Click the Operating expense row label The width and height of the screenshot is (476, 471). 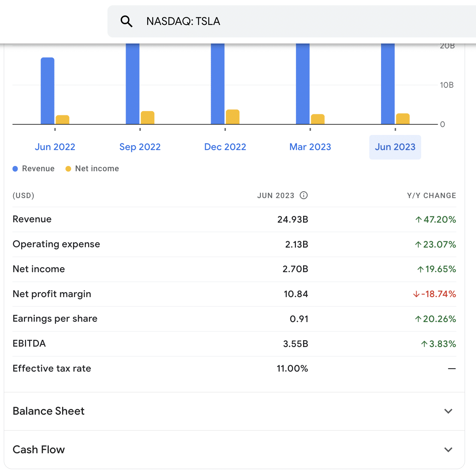pos(56,244)
